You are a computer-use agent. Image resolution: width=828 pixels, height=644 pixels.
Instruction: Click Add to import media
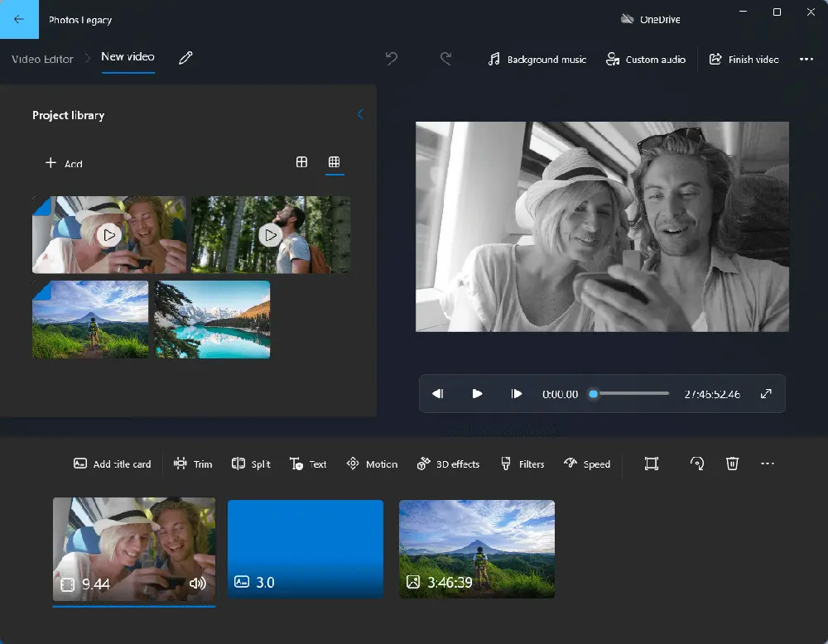click(64, 163)
